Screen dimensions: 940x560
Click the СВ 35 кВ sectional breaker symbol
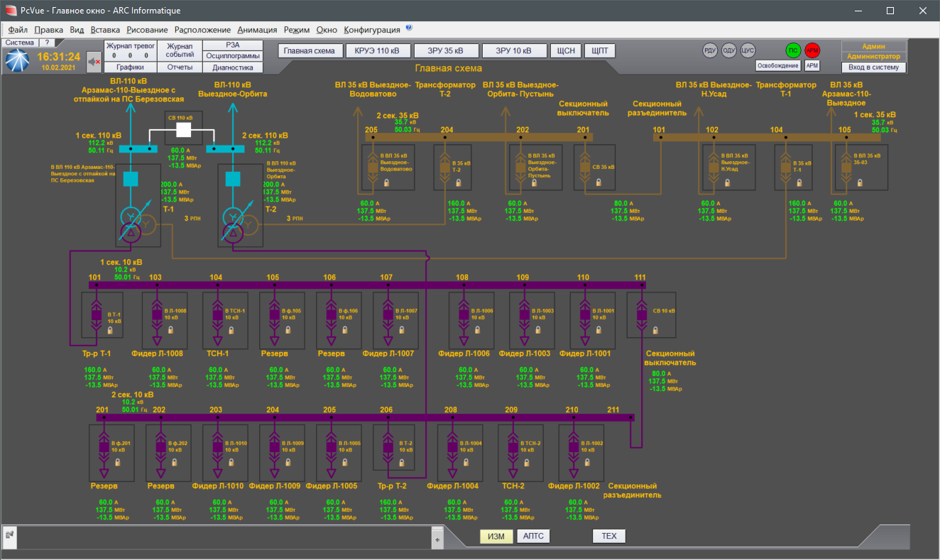tap(584, 168)
